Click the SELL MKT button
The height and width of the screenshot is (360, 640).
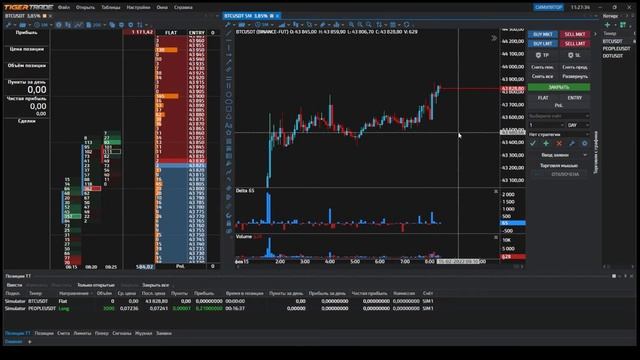[x=575, y=35]
